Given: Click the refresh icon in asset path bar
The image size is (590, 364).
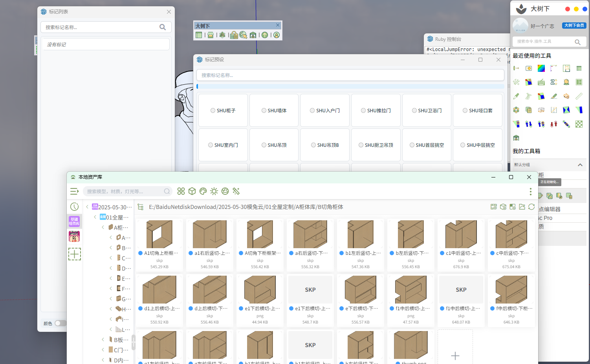Looking at the screenshot, I should 531,207.
